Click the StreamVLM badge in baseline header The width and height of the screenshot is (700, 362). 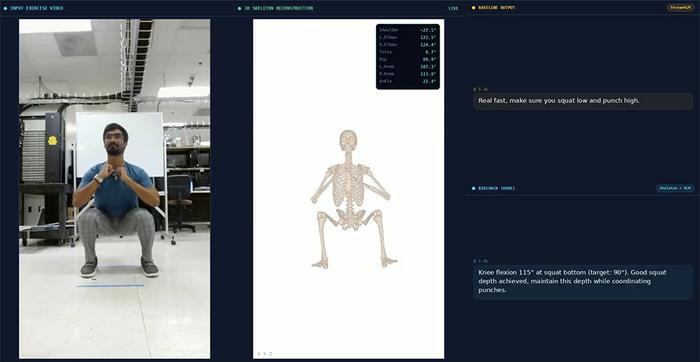coord(681,8)
